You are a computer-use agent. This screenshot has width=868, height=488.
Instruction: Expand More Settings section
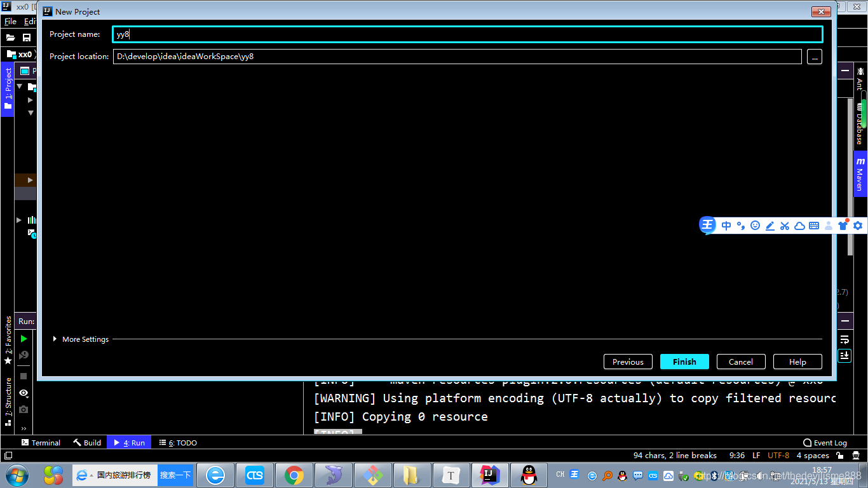pyautogui.click(x=81, y=339)
